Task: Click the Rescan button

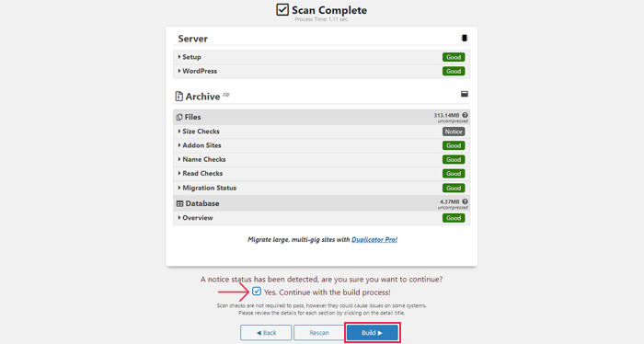Action: pyautogui.click(x=319, y=333)
